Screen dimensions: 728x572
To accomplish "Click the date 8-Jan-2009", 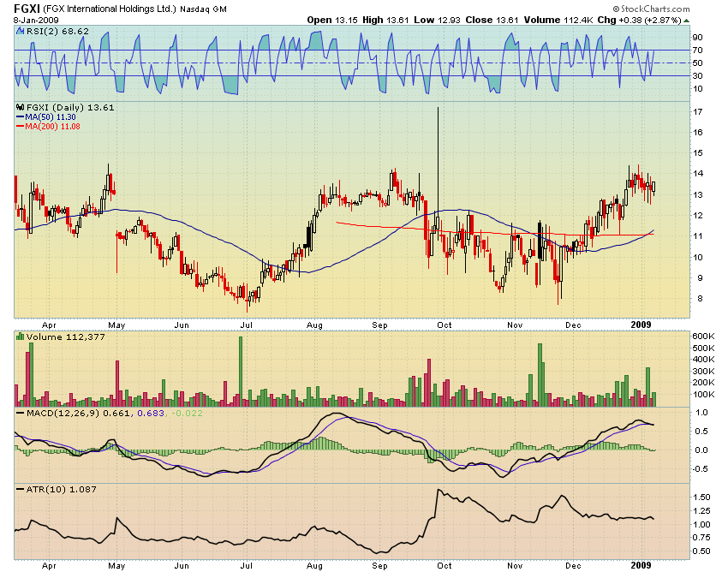I will point(36,20).
